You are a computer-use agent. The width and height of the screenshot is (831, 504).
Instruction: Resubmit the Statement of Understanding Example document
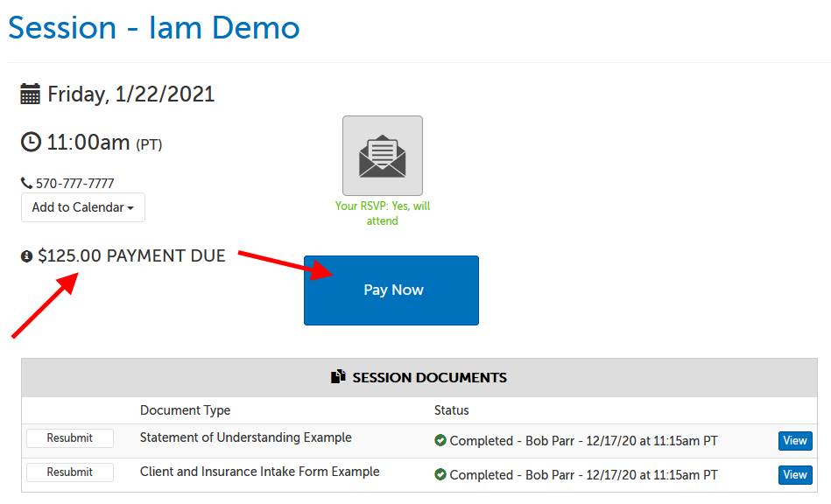tap(69, 438)
